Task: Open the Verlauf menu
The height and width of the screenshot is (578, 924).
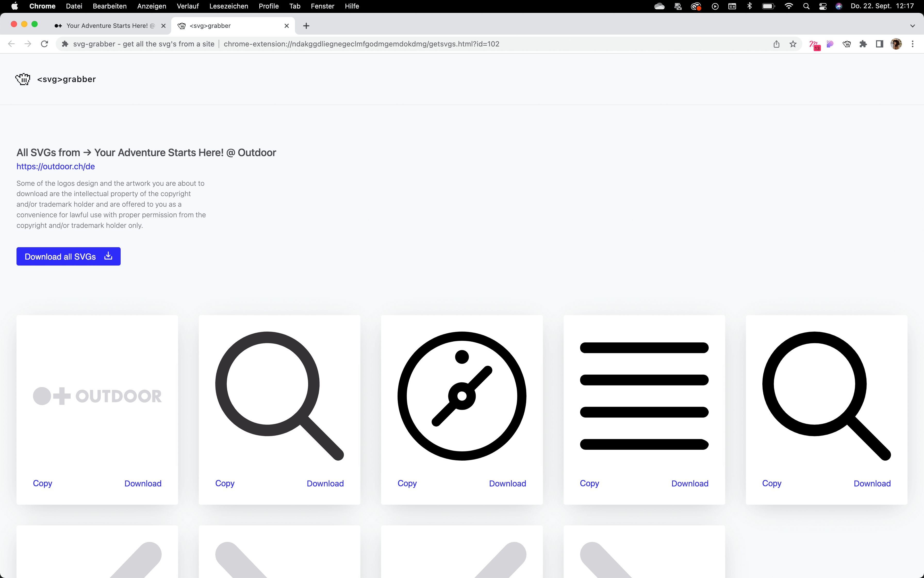Action: click(x=188, y=6)
